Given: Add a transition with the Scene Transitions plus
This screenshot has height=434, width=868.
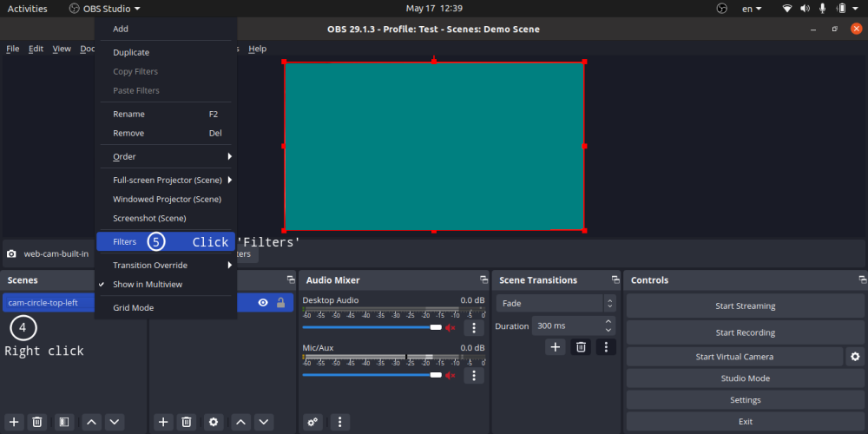Looking at the screenshot, I should pos(556,347).
